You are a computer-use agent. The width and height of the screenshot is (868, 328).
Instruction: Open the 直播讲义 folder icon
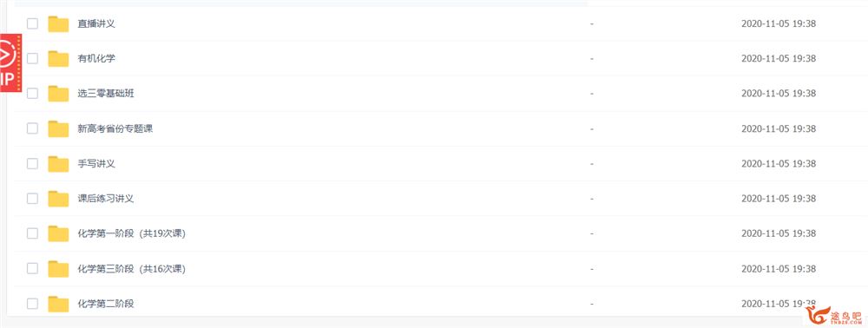pyautogui.click(x=58, y=23)
